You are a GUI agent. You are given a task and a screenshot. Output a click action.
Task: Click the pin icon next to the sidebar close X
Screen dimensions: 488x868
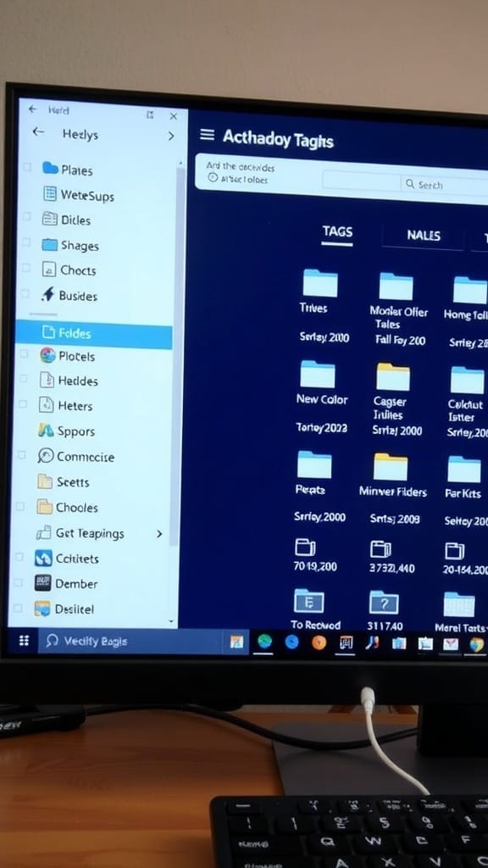coord(149,114)
